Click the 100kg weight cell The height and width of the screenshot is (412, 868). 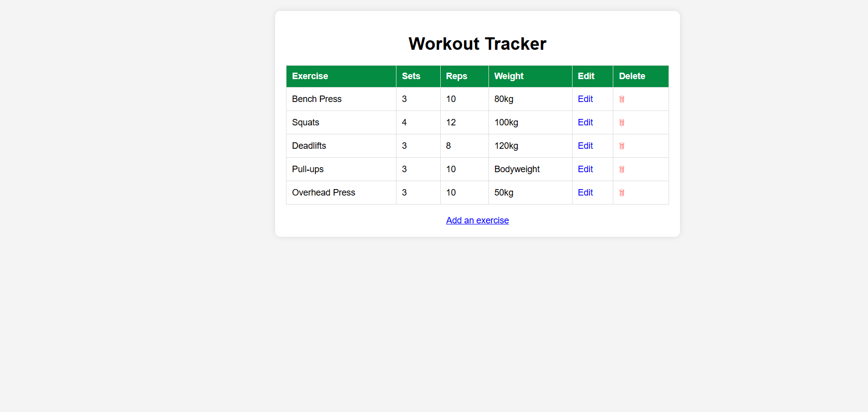click(531, 122)
